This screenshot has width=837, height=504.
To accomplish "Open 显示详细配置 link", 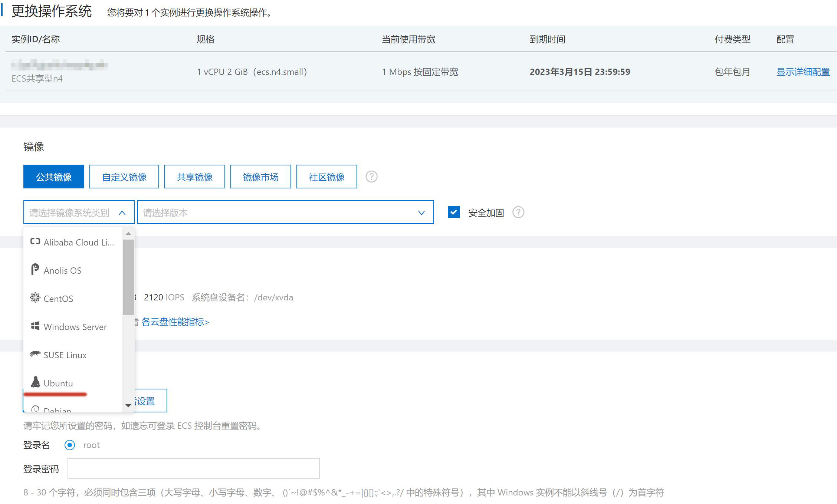I will [x=803, y=72].
